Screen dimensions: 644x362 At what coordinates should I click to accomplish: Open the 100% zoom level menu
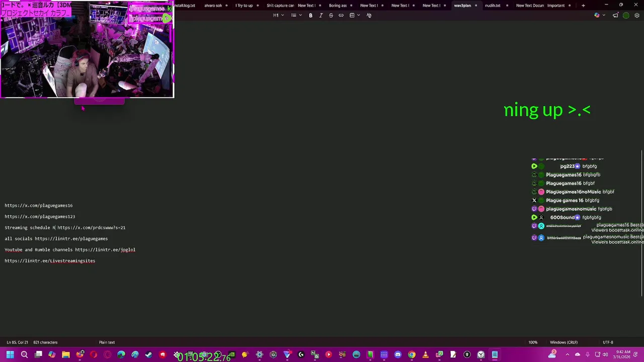tap(533, 342)
